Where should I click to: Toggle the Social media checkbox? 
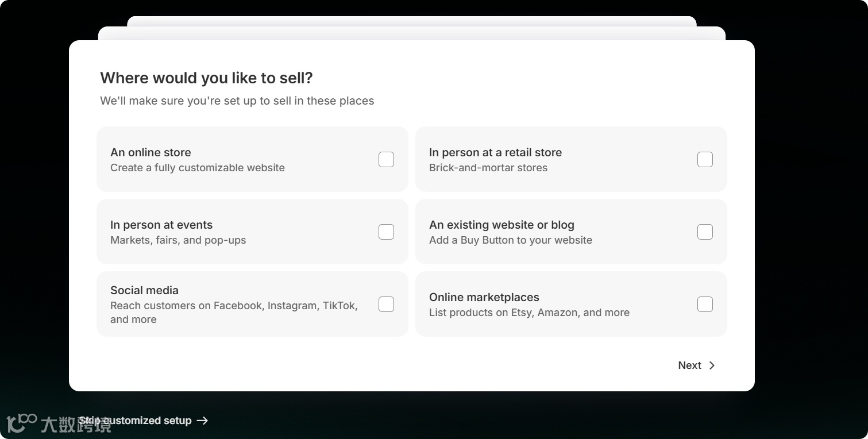click(386, 304)
